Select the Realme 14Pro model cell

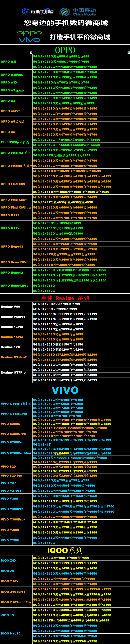click(x=16, y=337)
